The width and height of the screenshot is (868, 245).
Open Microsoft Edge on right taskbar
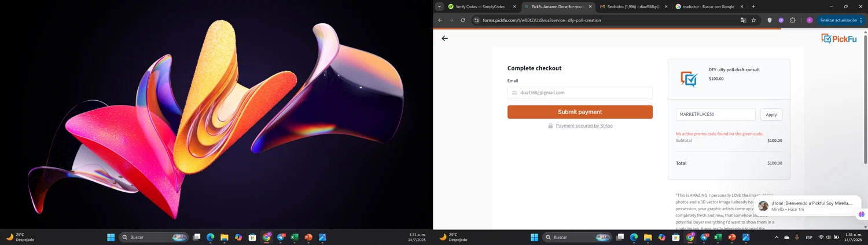point(634,237)
